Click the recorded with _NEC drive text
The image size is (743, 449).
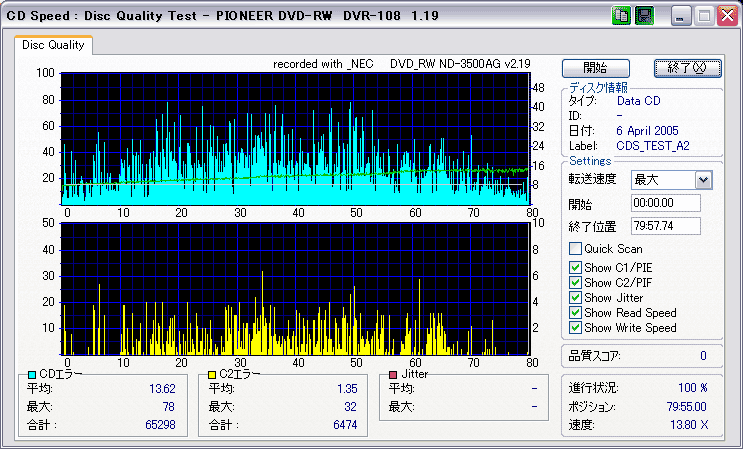point(401,64)
